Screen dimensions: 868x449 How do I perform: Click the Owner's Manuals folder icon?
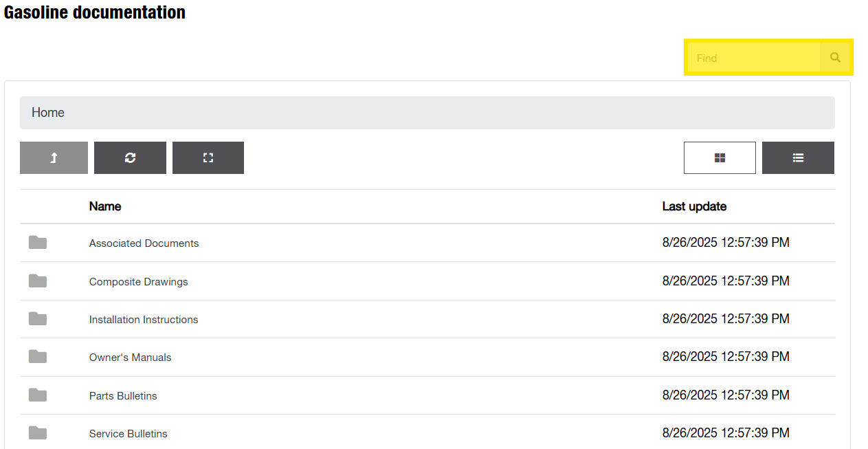click(38, 357)
